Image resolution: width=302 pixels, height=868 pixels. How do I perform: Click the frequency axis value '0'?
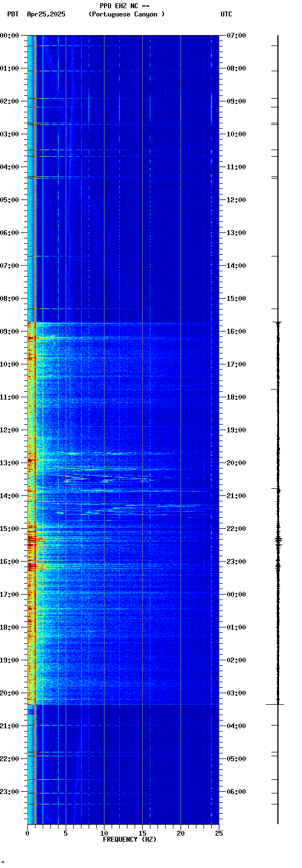coord(27,833)
